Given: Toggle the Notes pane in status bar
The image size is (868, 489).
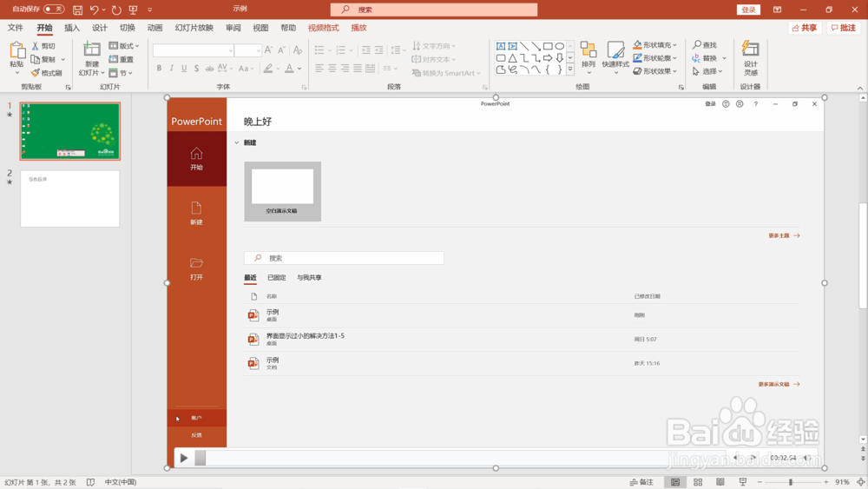Looking at the screenshot, I should point(641,482).
